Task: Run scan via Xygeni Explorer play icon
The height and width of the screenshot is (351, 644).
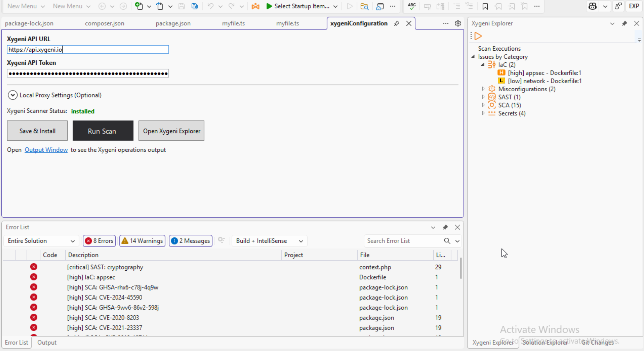Action: [x=478, y=36]
